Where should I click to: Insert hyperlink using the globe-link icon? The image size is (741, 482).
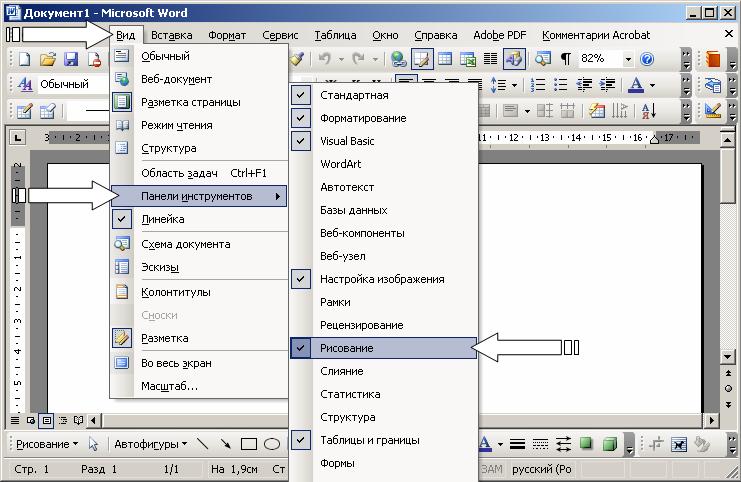coord(399,59)
